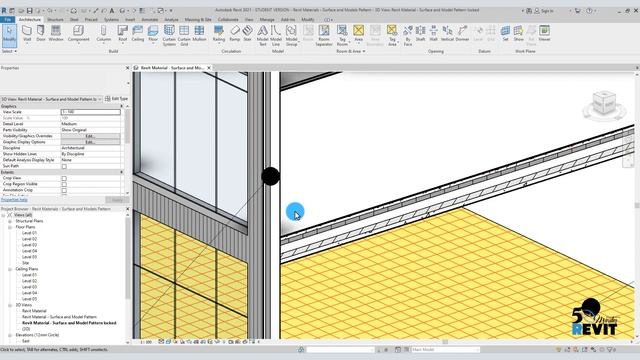The width and height of the screenshot is (640, 360).
Task: Open the Model Group tool
Action: [x=291, y=36]
